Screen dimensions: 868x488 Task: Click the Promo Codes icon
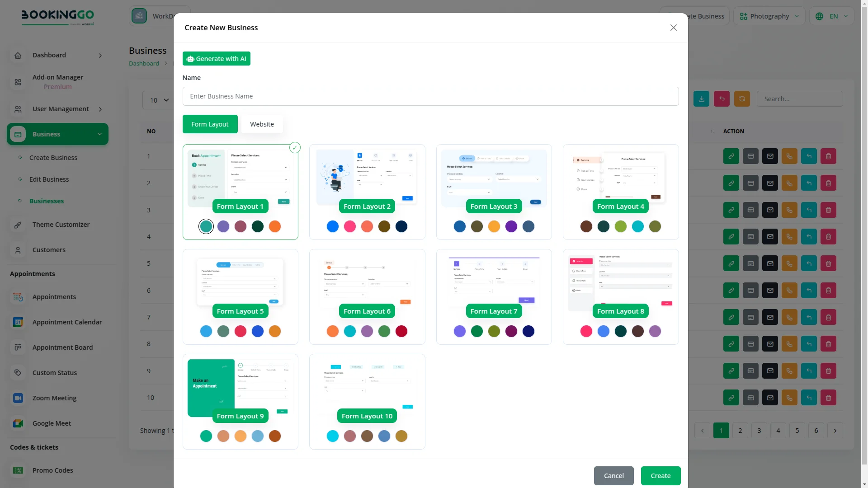click(x=18, y=470)
